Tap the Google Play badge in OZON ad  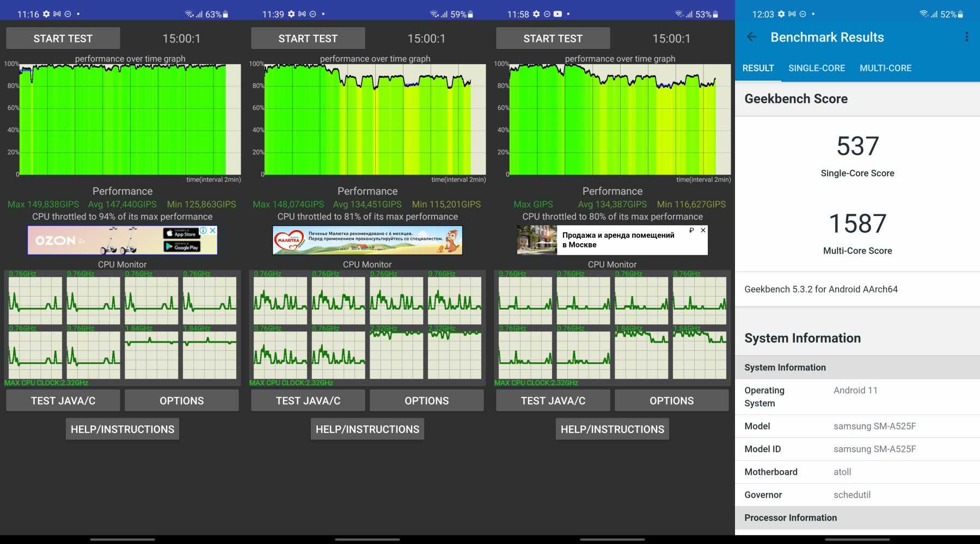[182, 247]
